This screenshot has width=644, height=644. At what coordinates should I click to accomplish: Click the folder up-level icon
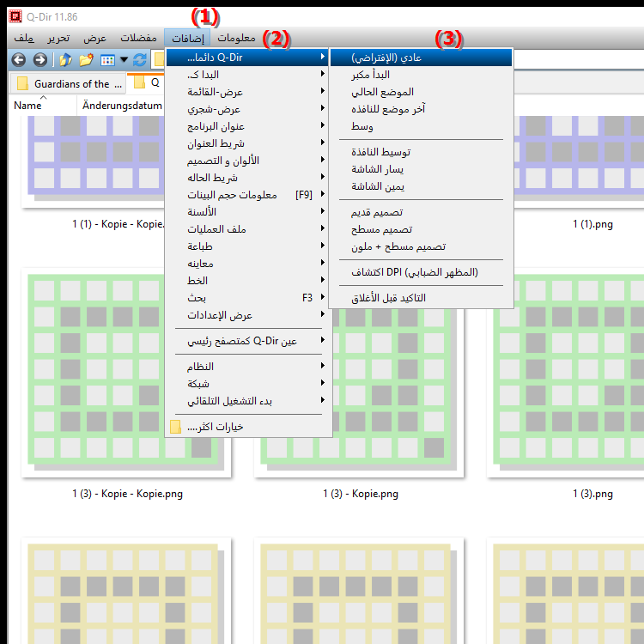click(x=65, y=60)
